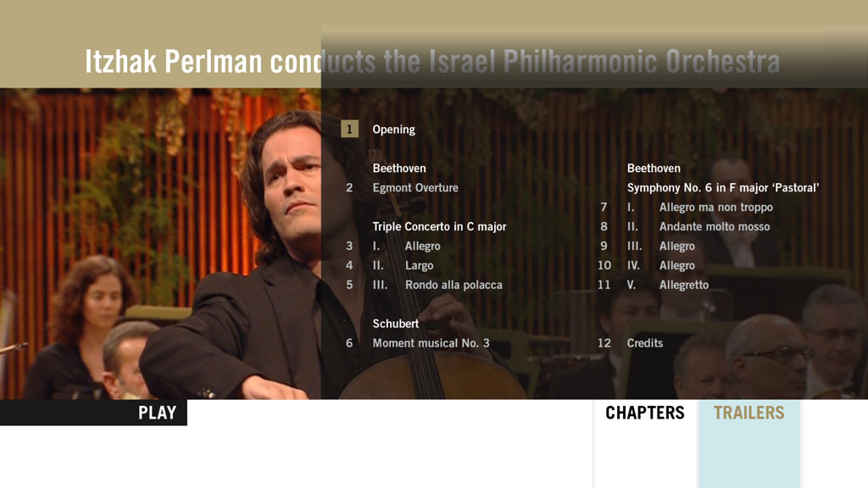
Task: Play Schubert Moment musical No. 3
Action: (431, 344)
